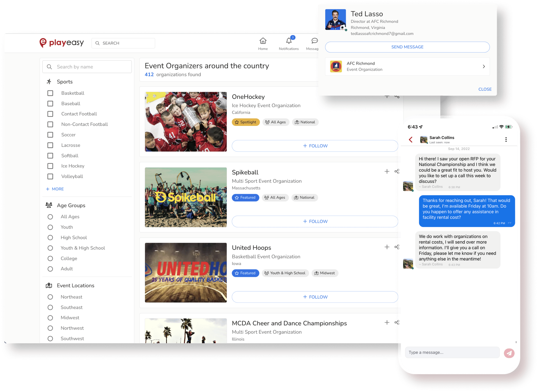Check the Baseball sport filter
This screenshot has height=392, width=538.
50,104
